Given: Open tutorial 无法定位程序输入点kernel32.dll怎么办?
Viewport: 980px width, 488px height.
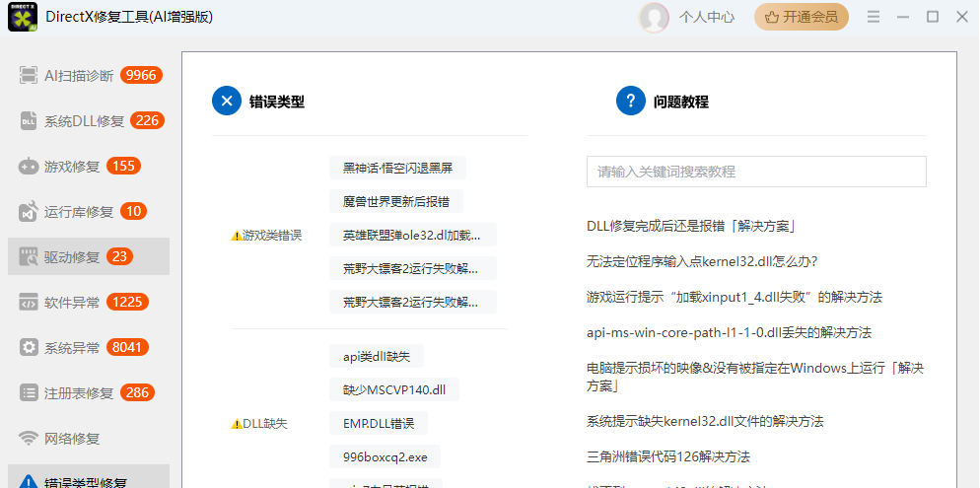Looking at the screenshot, I should point(703,261).
